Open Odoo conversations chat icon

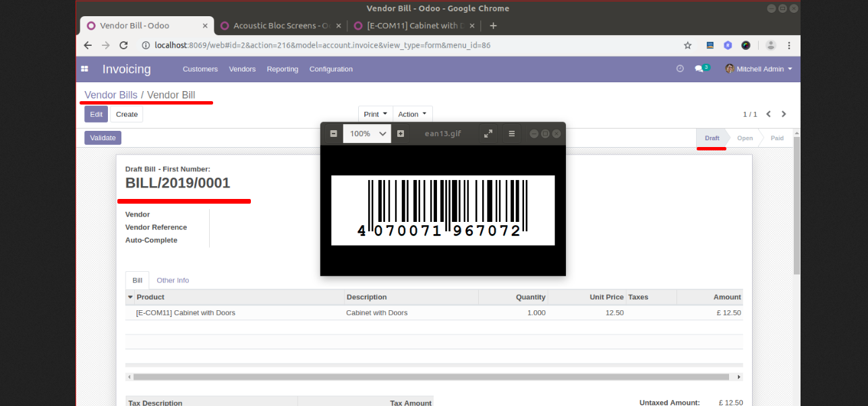(701, 68)
